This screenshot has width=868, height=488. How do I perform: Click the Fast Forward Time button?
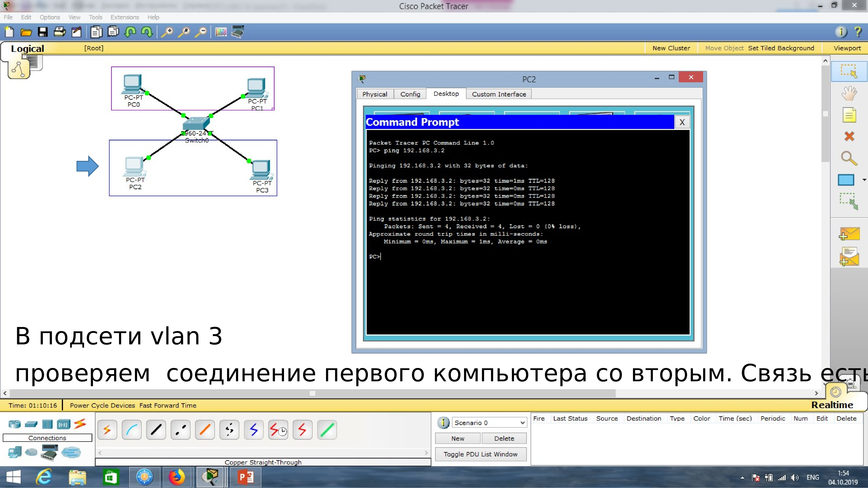[x=167, y=405]
